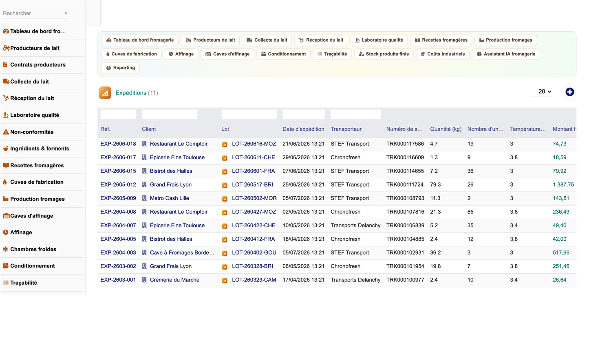Screen dimensions: 589x364
Task: Click Transports Delanchy in EXP-2603-001 row
Action: (355, 280)
